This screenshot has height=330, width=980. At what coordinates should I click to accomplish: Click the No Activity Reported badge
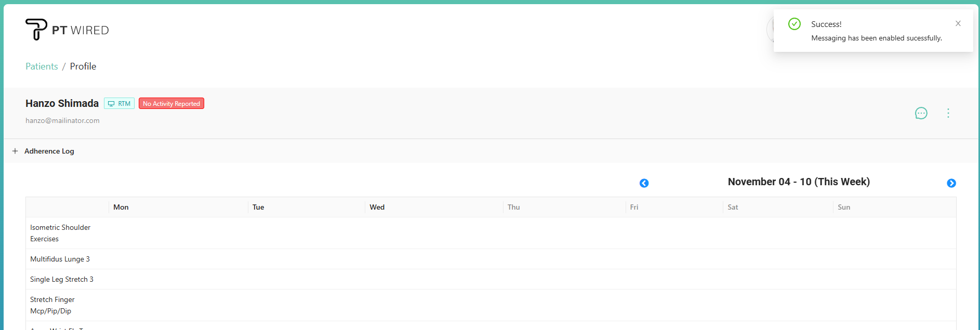pos(171,104)
